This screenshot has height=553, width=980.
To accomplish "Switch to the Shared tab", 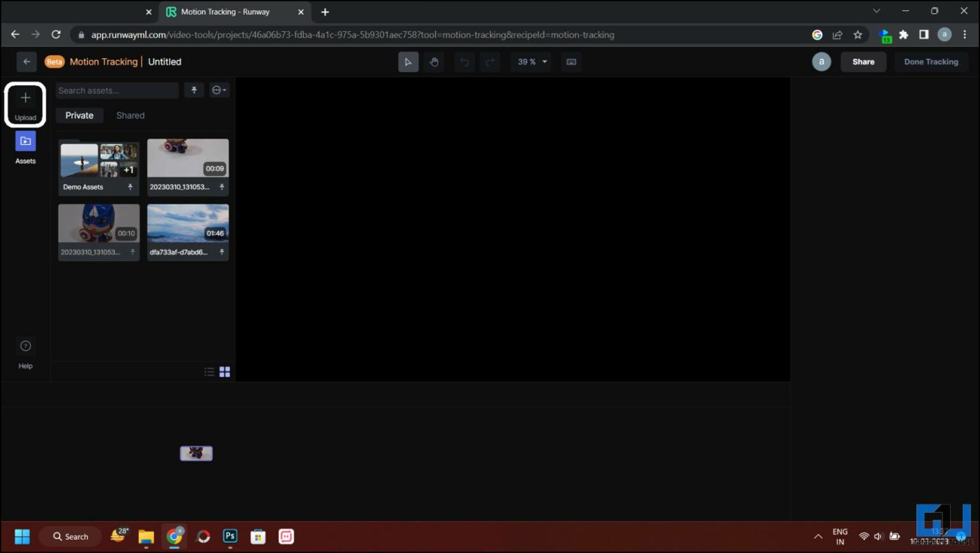I will 130,115.
